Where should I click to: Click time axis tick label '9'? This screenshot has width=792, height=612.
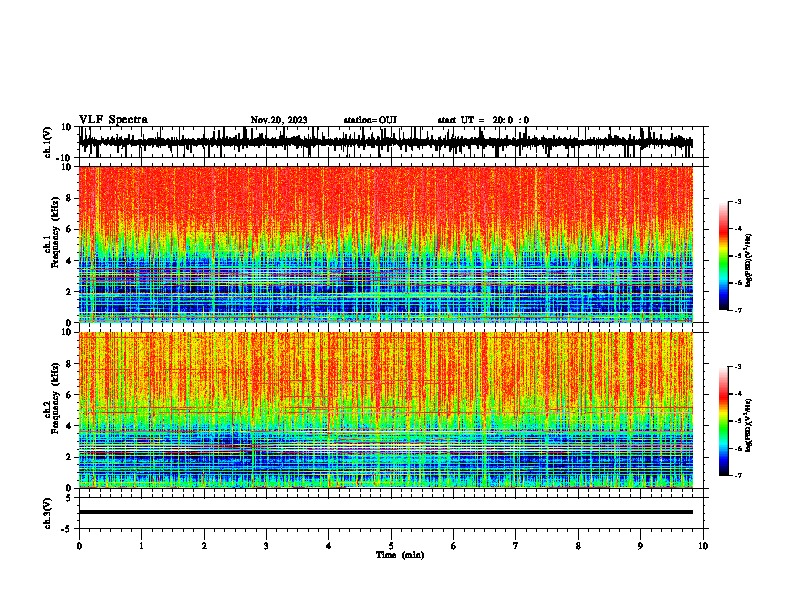[640, 546]
